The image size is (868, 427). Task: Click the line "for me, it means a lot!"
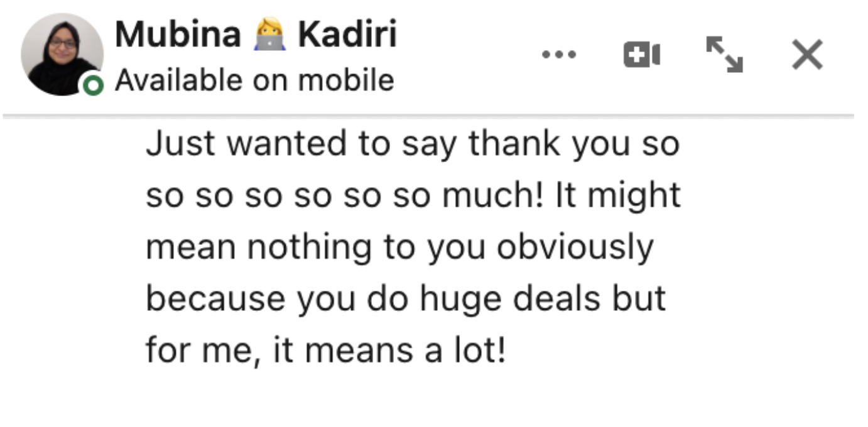tap(325, 350)
